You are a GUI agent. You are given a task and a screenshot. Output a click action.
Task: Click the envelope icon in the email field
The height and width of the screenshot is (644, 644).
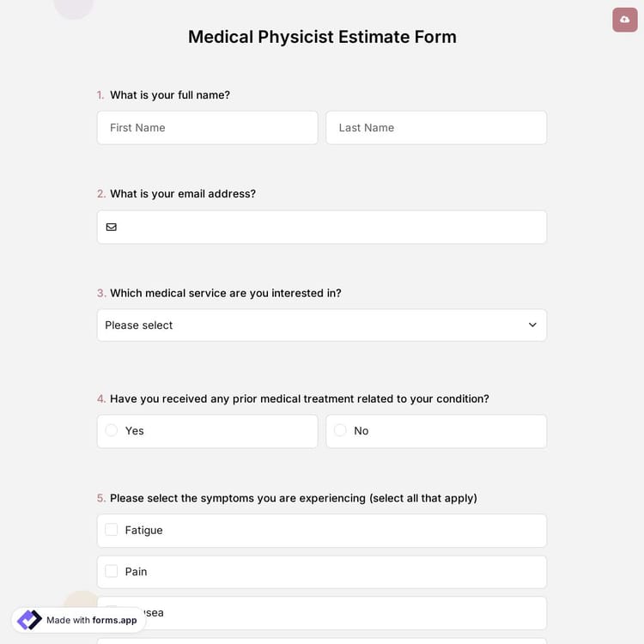pos(112,227)
